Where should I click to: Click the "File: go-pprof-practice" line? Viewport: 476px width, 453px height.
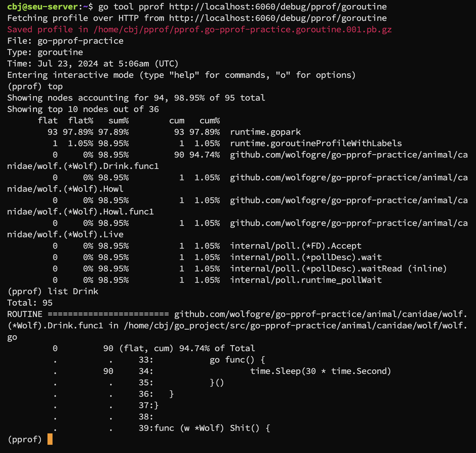click(x=65, y=41)
